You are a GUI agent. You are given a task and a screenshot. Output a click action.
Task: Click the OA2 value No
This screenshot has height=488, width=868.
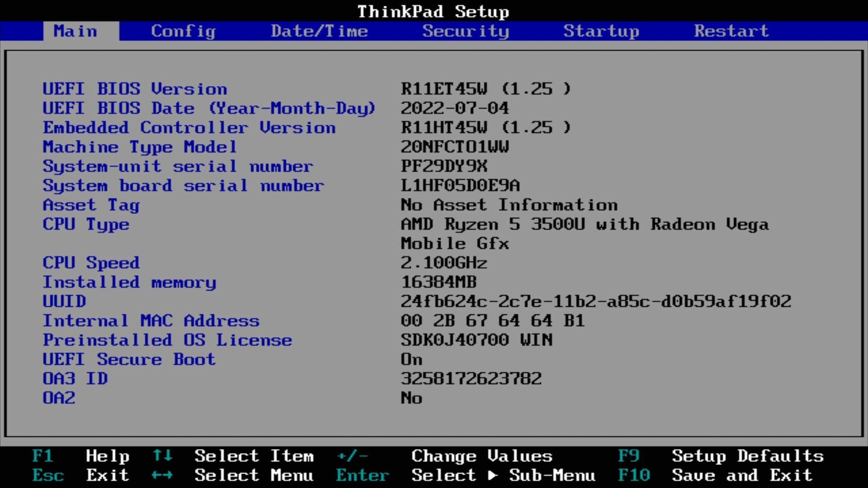(x=411, y=399)
